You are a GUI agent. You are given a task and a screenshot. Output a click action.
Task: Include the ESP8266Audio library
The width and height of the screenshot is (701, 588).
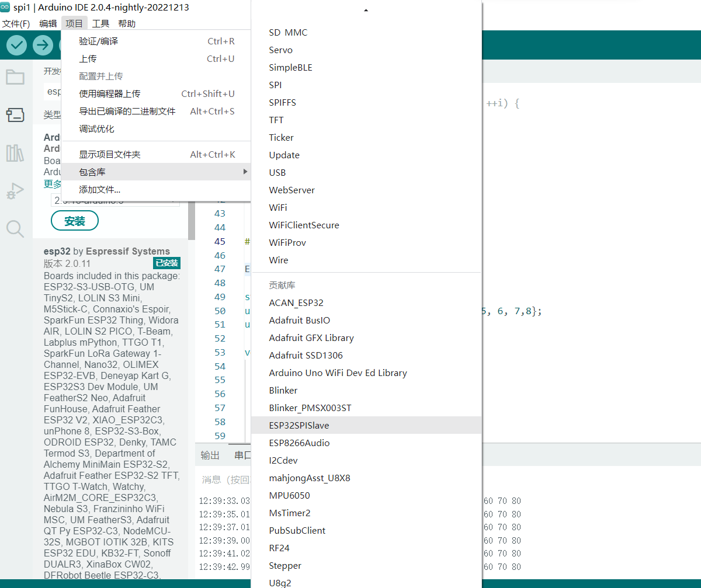point(366,443)
